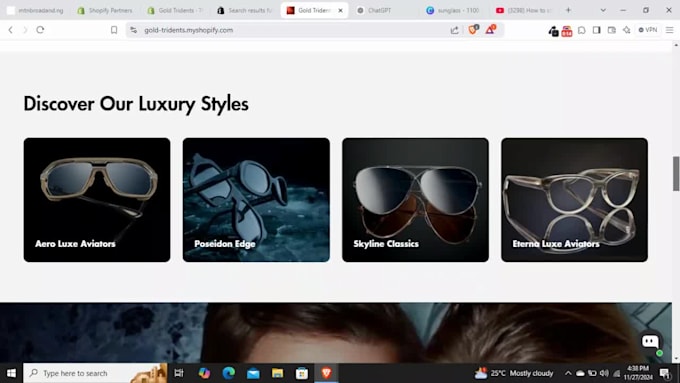Open File Explorer from taskbar
This screenshot has width=680, height=383.
[x=278, y=373]
